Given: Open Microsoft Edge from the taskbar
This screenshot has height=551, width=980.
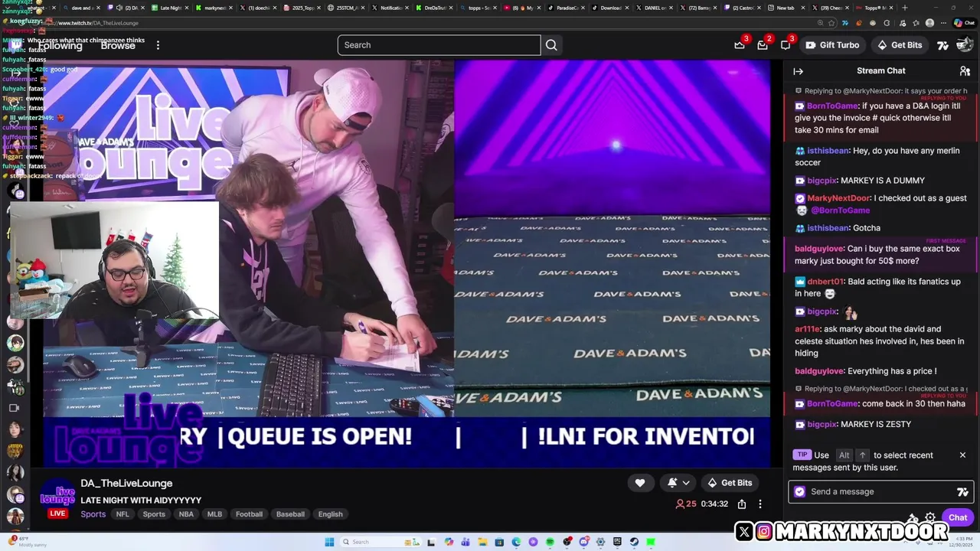Looking at the screenshot, I should [516, 542].
